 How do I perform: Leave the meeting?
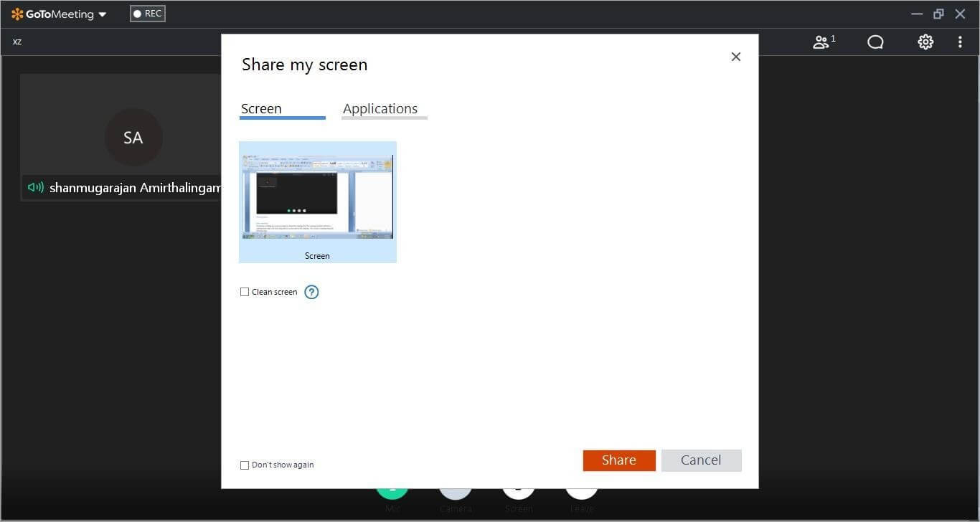(x=581, y=491)
